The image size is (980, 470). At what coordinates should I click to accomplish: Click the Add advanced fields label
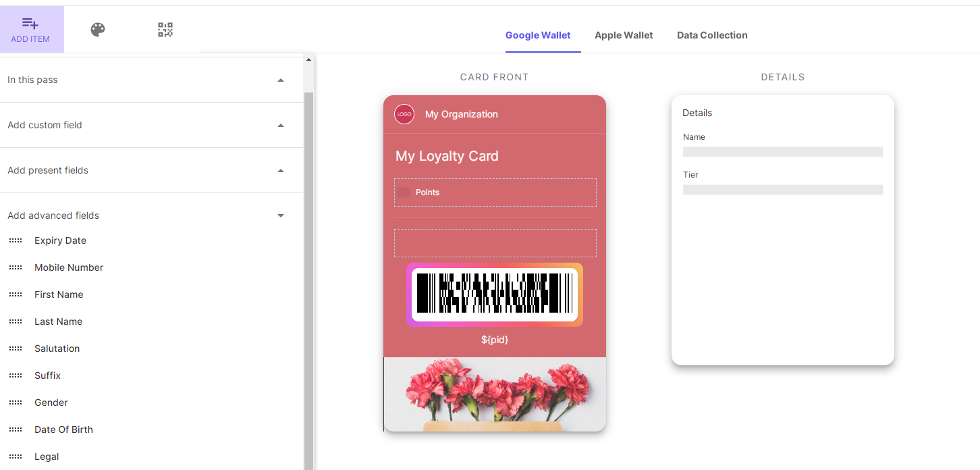(x=53, y=215)
